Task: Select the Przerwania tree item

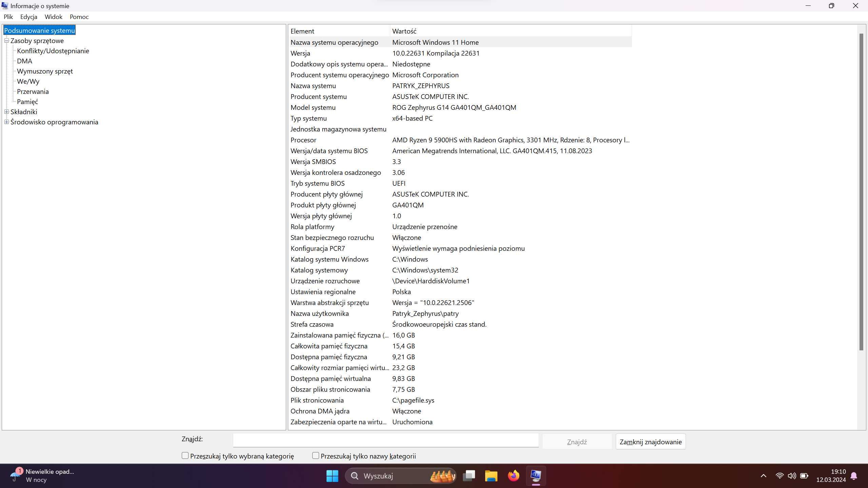Action: 33,91
